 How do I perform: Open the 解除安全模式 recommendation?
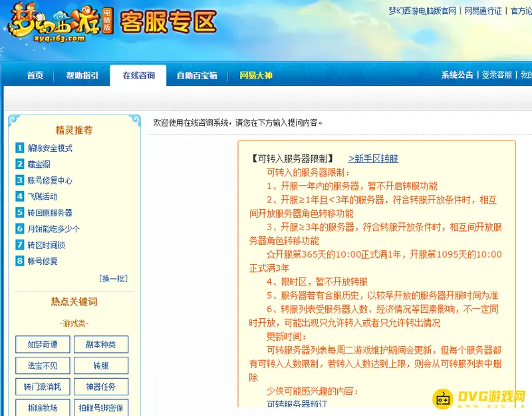[50, 148]
